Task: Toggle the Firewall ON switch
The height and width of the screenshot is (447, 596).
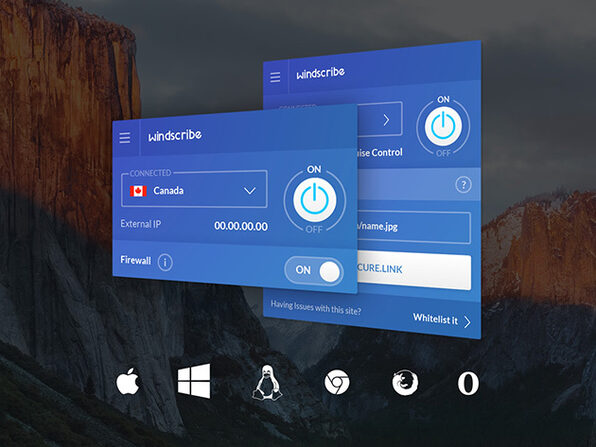Action: click(314, 270)
